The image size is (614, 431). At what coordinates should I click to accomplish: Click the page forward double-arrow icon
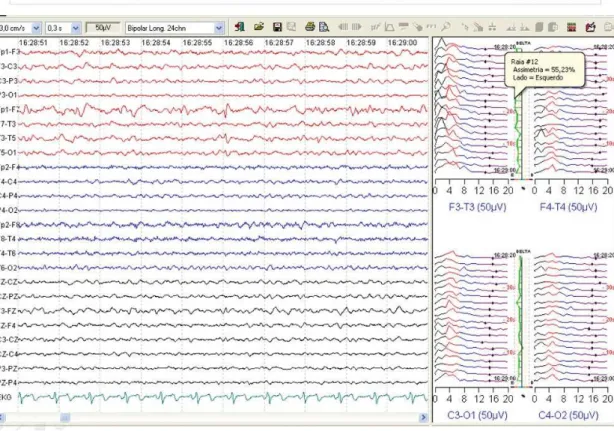tap(356, 27)
